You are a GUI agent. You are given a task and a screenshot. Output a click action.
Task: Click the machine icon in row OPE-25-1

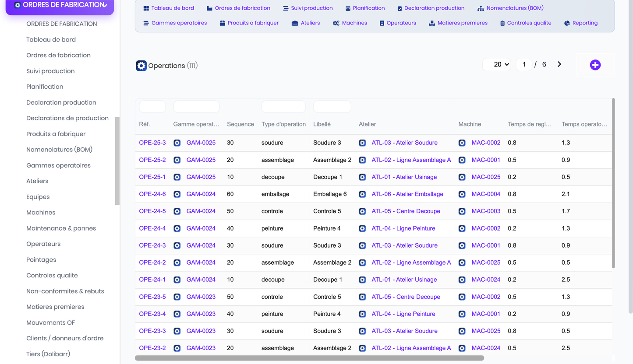tap(462, 177)
